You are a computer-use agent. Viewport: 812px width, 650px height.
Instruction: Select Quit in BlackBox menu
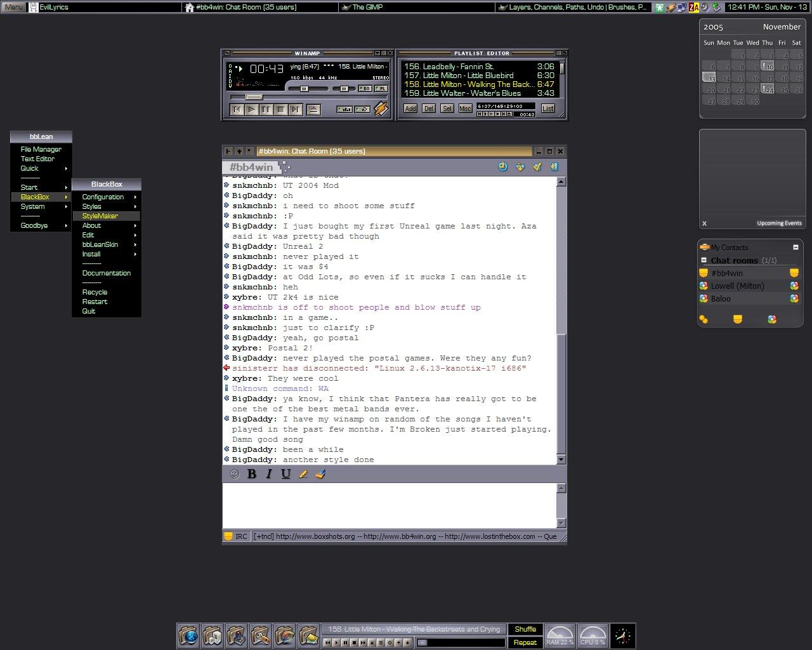click(107, 311)
